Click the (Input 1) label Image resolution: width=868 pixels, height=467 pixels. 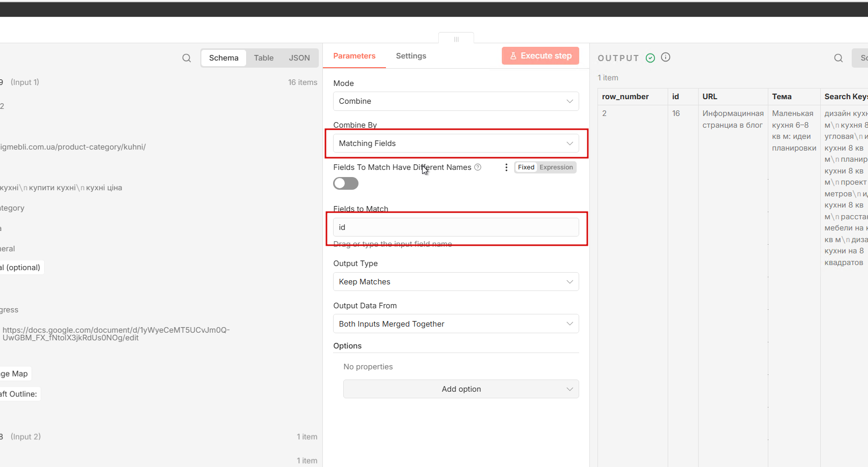[x=25, y=82]
